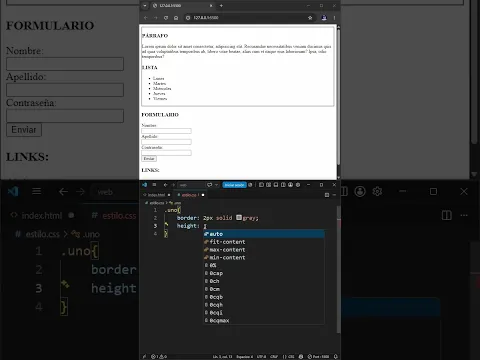Screen dimensions: 480x360
Task: Click the blue button in VS Code title bar
Action: 234,185
